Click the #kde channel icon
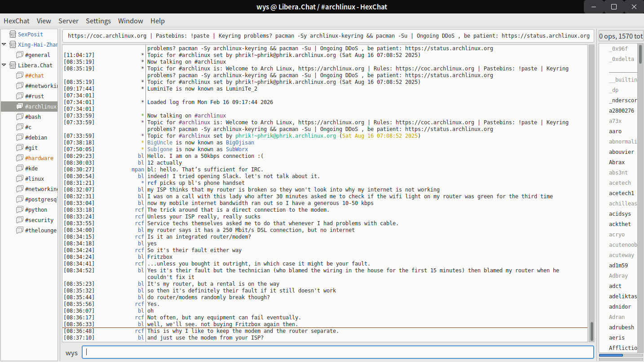This screenshot has height=362, width=644. 19,168
